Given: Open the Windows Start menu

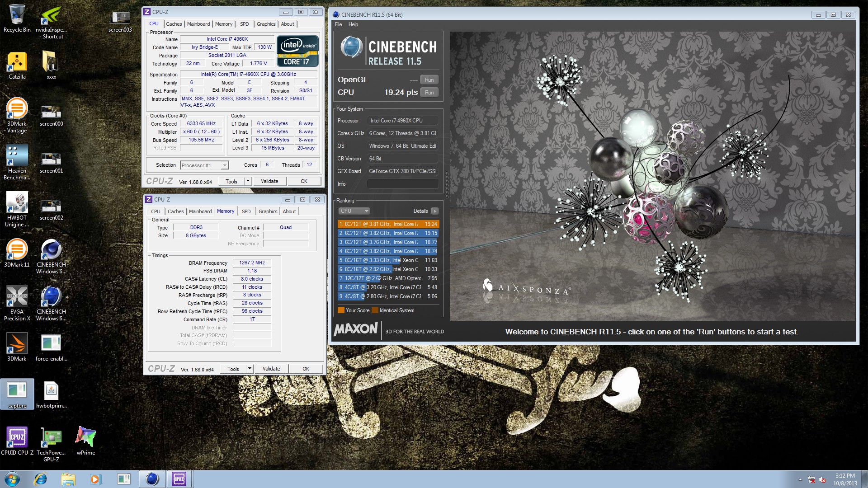Looking at the screenshot, I should (x=12, y=479).
